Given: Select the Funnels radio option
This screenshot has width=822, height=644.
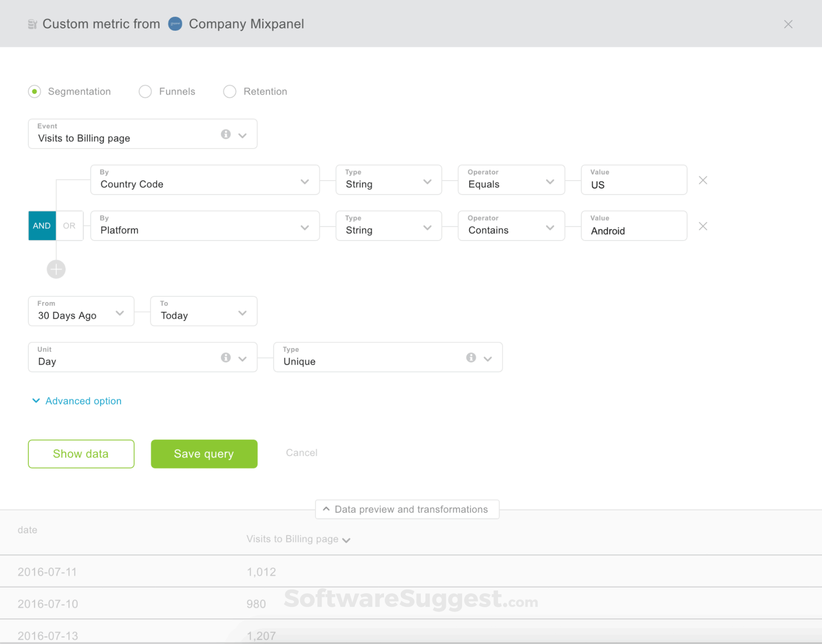Looking at the screenshot, I should 145,92.
